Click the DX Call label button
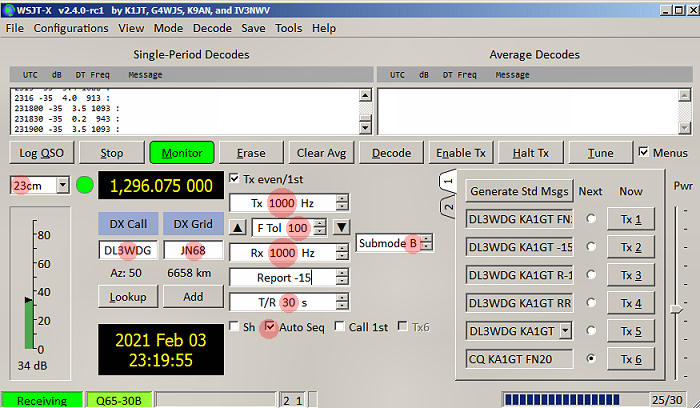 (x=128, y=224)
